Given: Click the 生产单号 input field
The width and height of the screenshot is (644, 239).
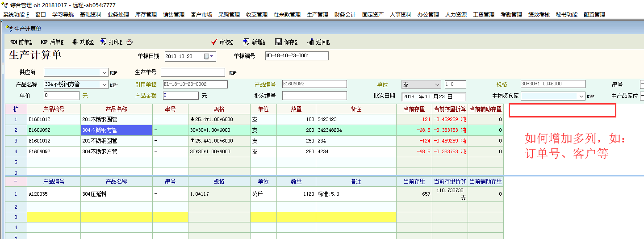Looking at the screenshot, I should [193, 72].
